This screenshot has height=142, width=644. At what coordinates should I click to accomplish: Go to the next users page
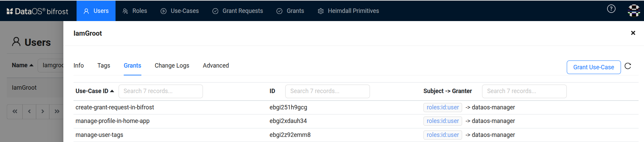click(43, 111)
